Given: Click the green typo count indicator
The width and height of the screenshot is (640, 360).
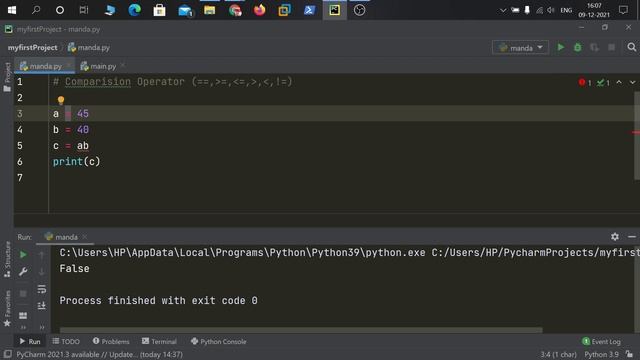Looking at the screenshot, I should (x=603, y=82).
